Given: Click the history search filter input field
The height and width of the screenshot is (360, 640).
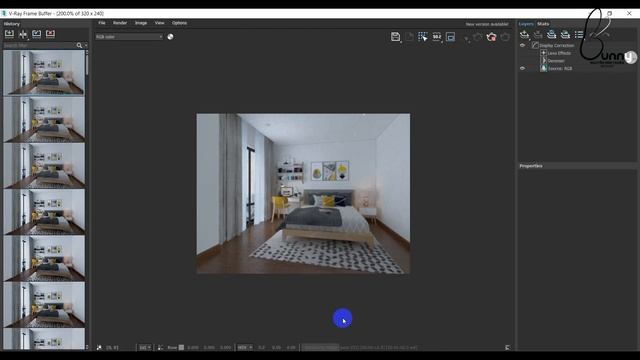Looking at the screenshot, I should click(x=39, y=45).
